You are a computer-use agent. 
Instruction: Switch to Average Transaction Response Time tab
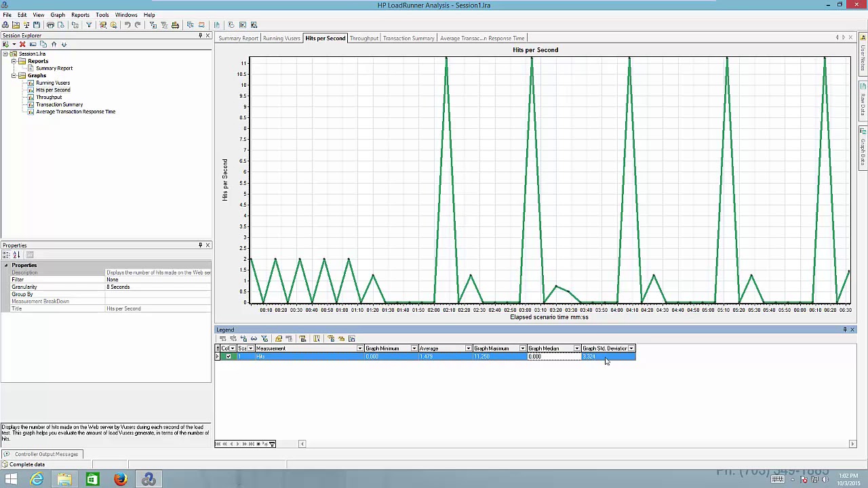(x=482, y=38)
